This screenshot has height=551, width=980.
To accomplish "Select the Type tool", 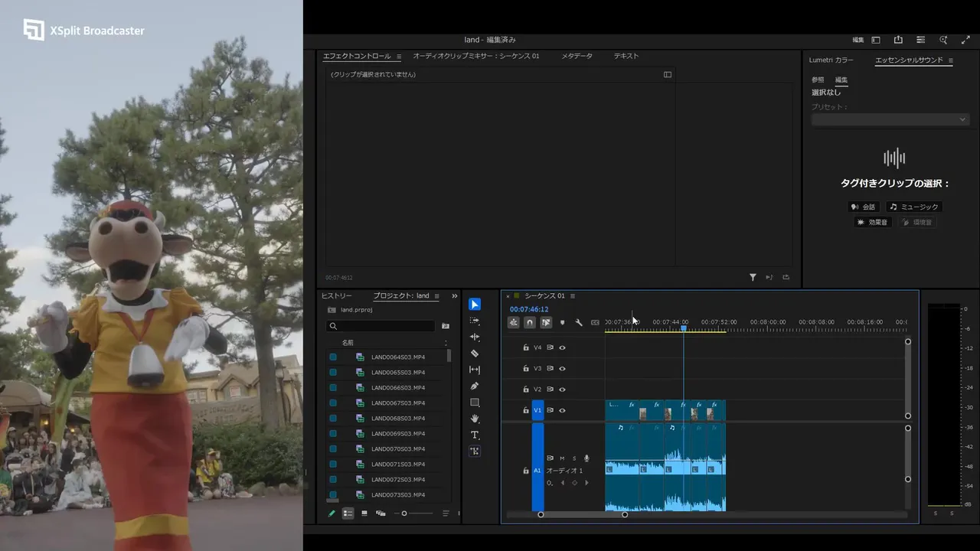I will click(475, 435).
